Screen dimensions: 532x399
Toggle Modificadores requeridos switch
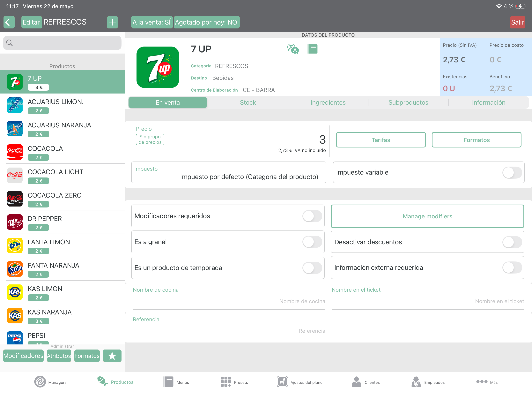point(312,216)
